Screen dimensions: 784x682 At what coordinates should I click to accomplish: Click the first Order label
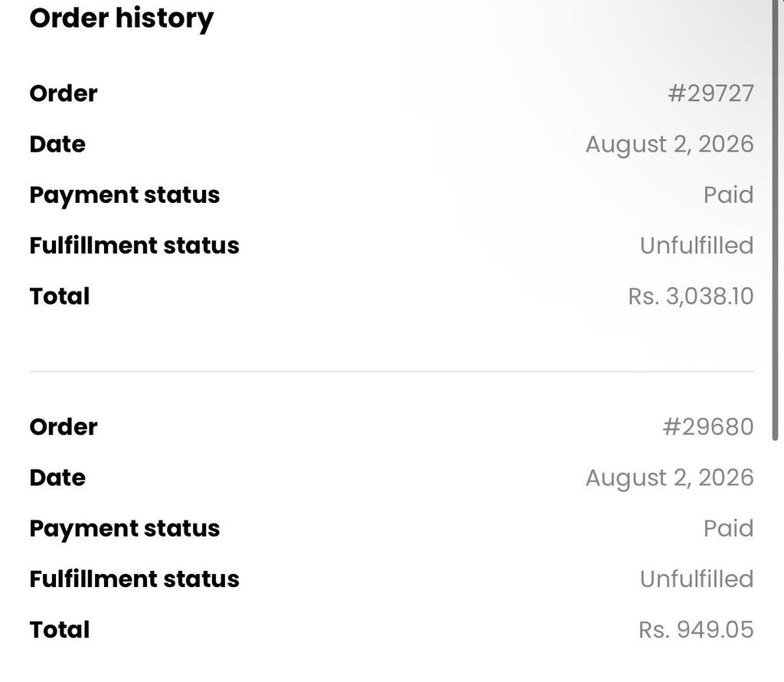pyautogui.click(x=64, y=93)
